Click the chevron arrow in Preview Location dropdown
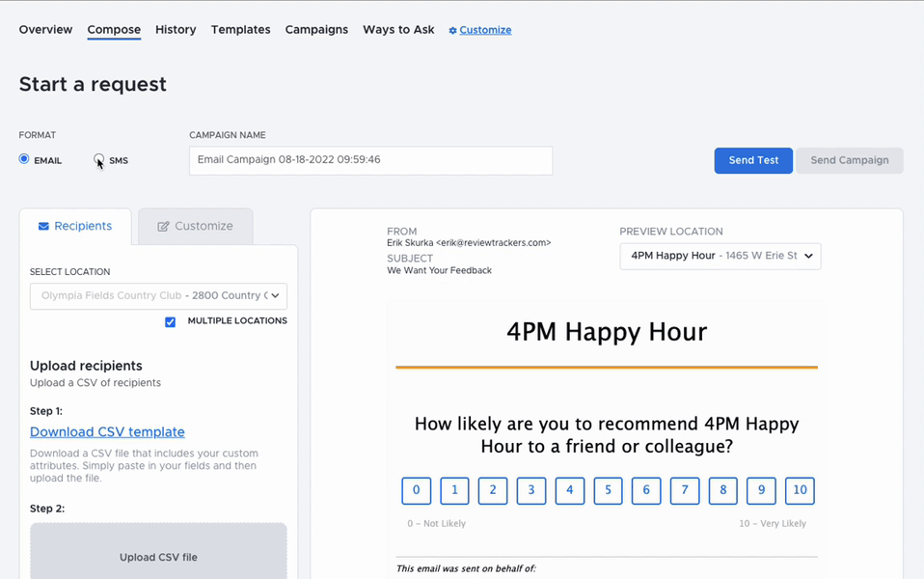This screenshot has width=924, height=579. [808, 256]
